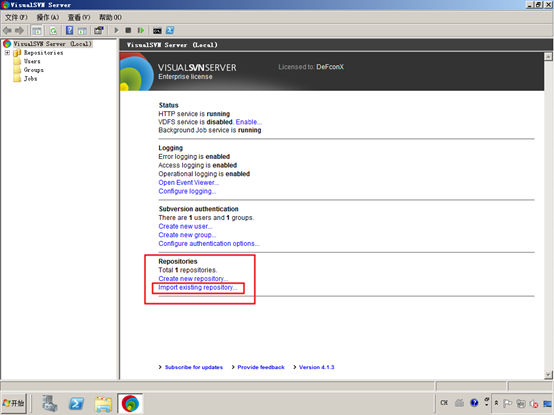The image size is (554, 415).
Task: Click Create new user... link
Action: (185, 226)
